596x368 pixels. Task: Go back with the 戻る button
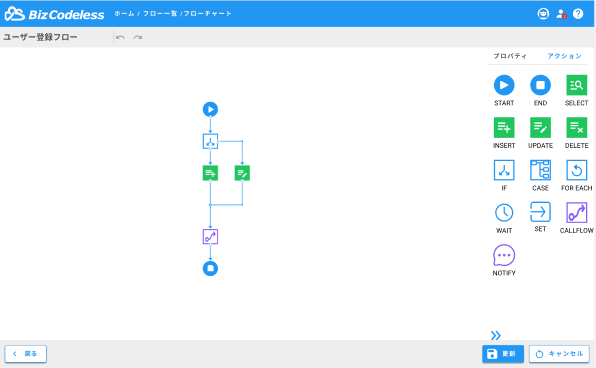point(25,354)
